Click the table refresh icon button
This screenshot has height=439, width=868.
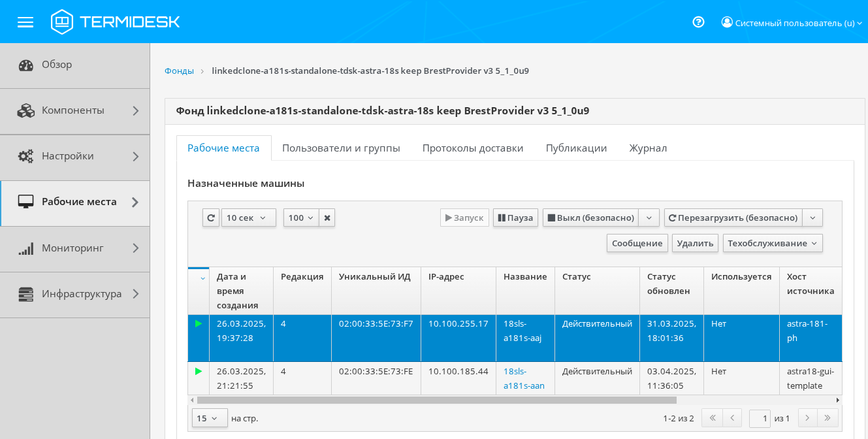pyautogui.click(x=211, y=218)
